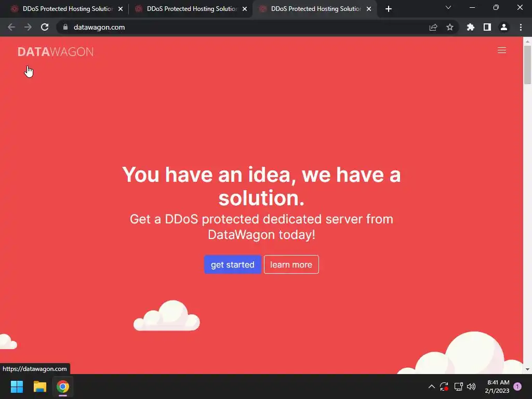Open the Windows Start menu

tap(17, 387)
